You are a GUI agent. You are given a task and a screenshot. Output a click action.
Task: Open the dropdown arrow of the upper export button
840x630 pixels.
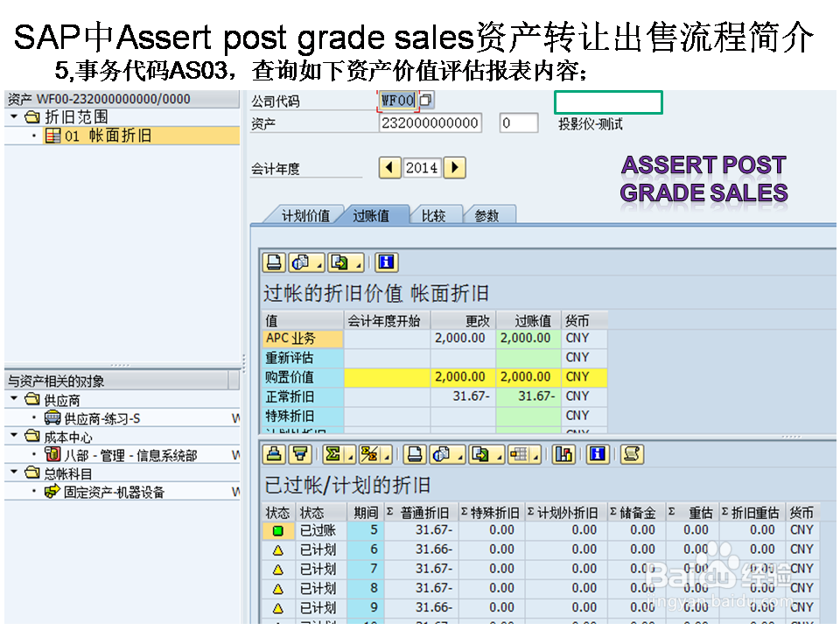pos(358,263)
